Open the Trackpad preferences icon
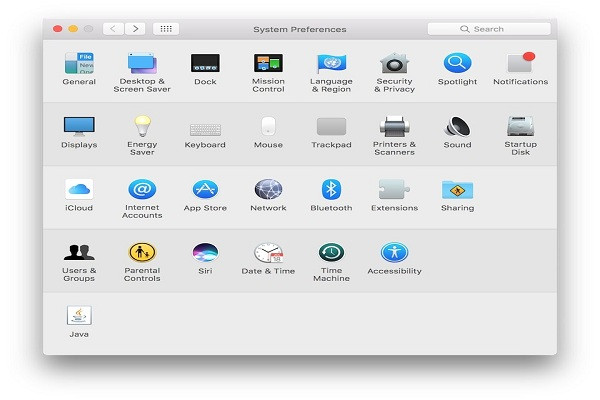The width and height of the screenshot is (600, 400). pos(331,126)
